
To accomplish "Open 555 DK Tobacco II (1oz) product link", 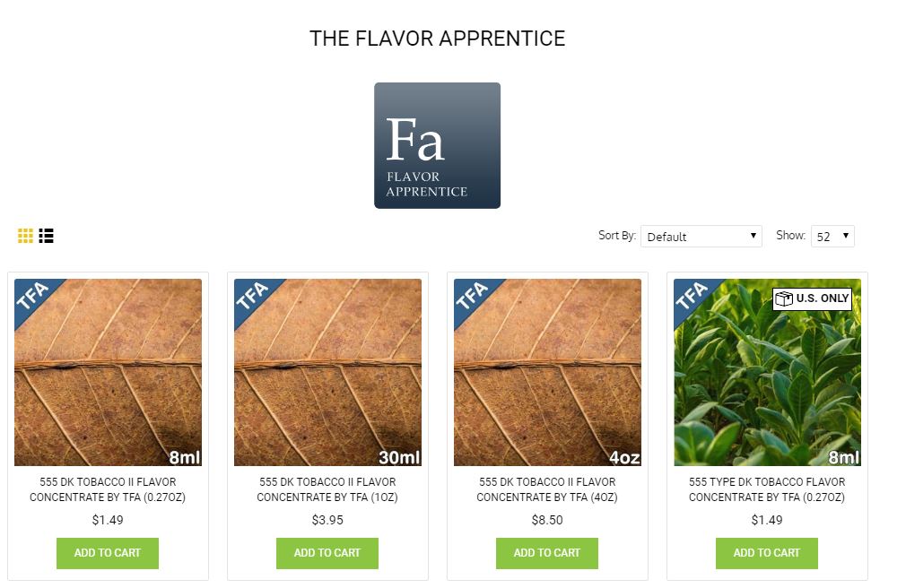I will (x=327, y=489).
